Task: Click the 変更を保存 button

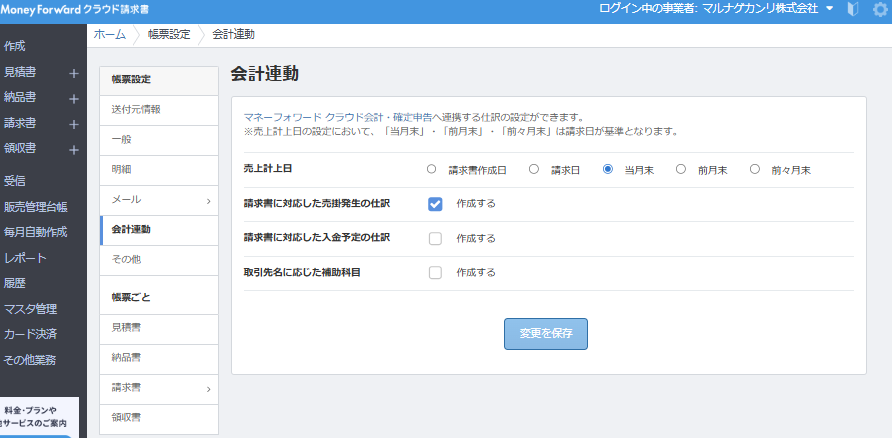Action: point(545,334)
